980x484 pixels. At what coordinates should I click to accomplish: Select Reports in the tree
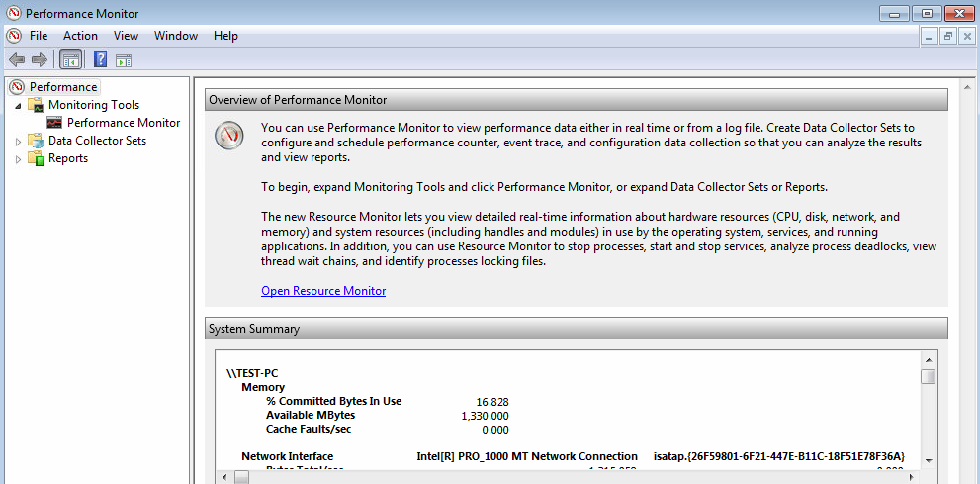click(68, 158)
